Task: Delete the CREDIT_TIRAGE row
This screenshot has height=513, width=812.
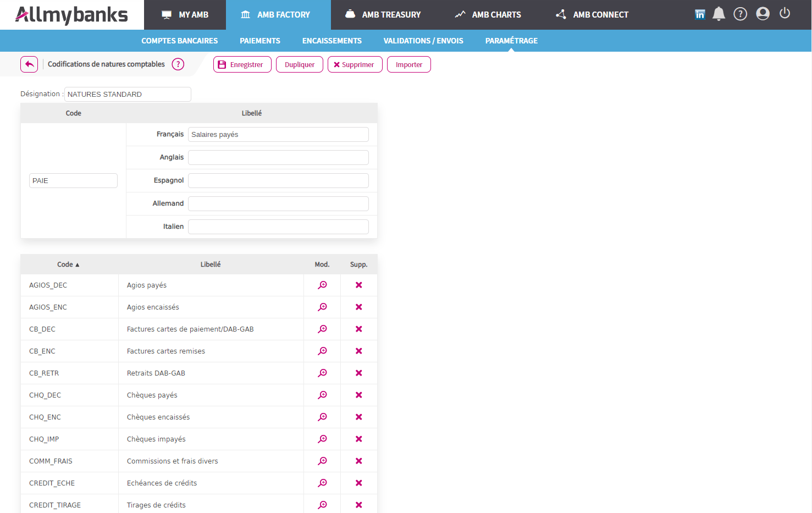Action: tap(359, 505)
